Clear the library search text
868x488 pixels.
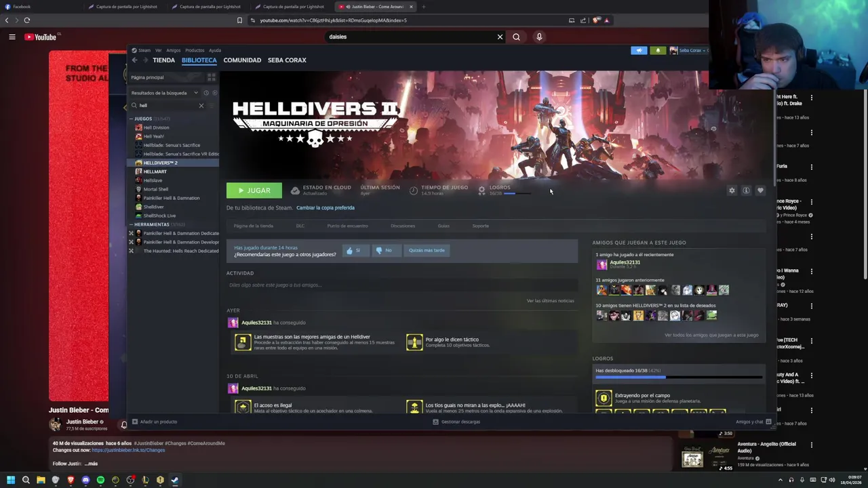pyautogui.click(x=201, y=106)
